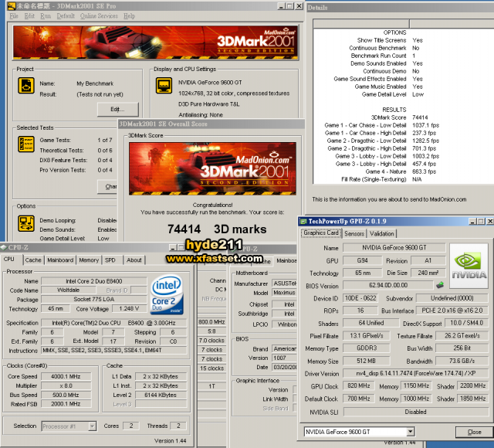Click the 3DMark2001 banner in score window

click(x=212, y=168)
